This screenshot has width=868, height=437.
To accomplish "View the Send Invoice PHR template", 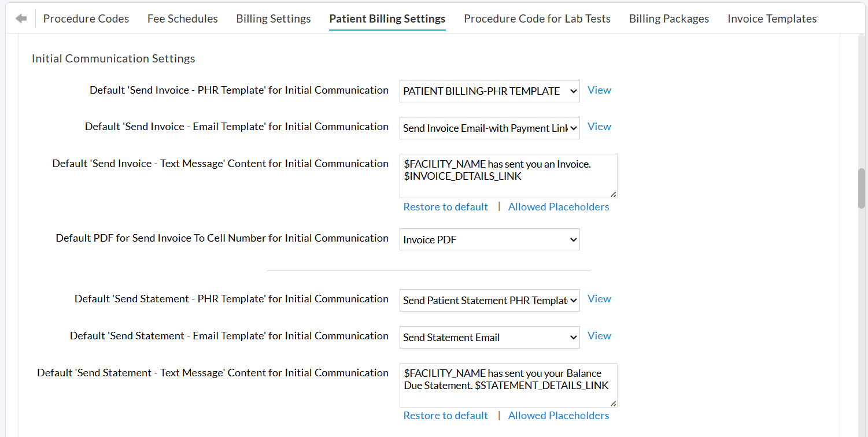I will pos(599,90).
